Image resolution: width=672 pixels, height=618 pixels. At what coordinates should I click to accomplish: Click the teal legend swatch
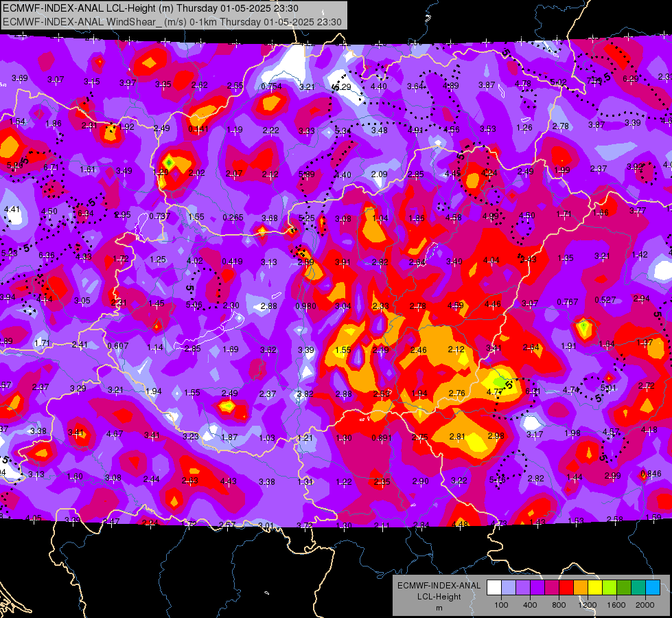(x=638, y=588)
